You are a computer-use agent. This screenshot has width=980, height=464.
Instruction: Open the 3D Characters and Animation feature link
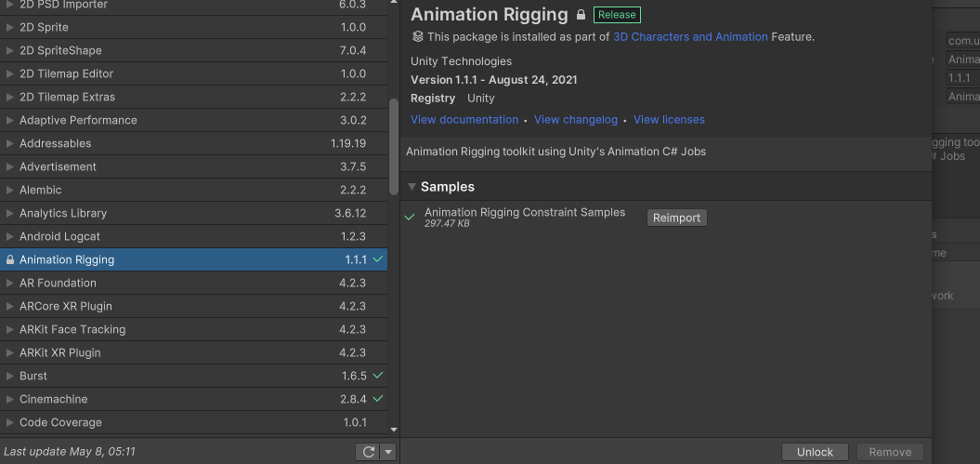pos(690,37)
